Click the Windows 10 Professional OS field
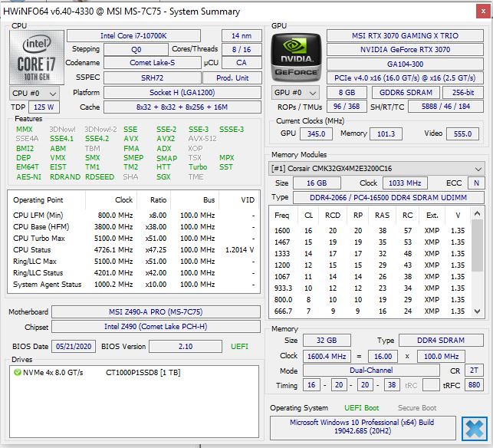The width and height of the screenshot is (493, 448). (x=363, y=427)
